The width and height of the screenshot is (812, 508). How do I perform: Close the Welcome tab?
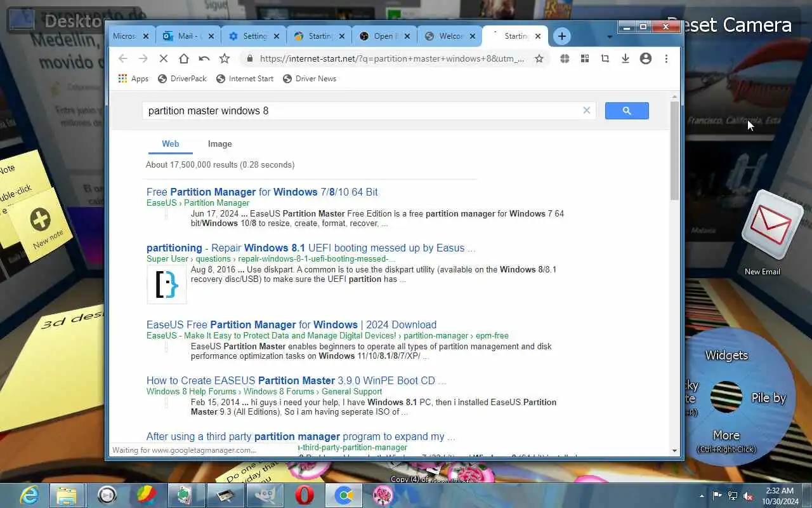pos(473,36)
